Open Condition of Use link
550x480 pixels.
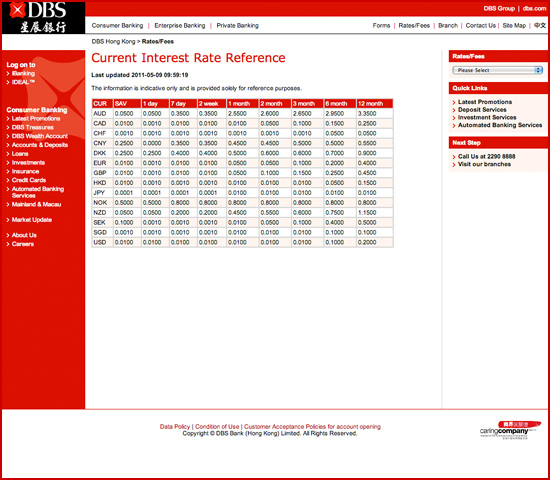click(x=217, y=427)
